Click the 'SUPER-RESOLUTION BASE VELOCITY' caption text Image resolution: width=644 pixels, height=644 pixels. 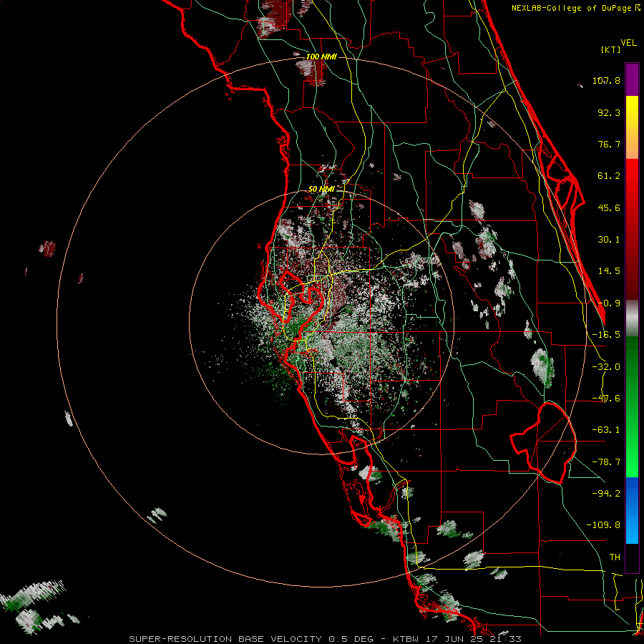225,639
